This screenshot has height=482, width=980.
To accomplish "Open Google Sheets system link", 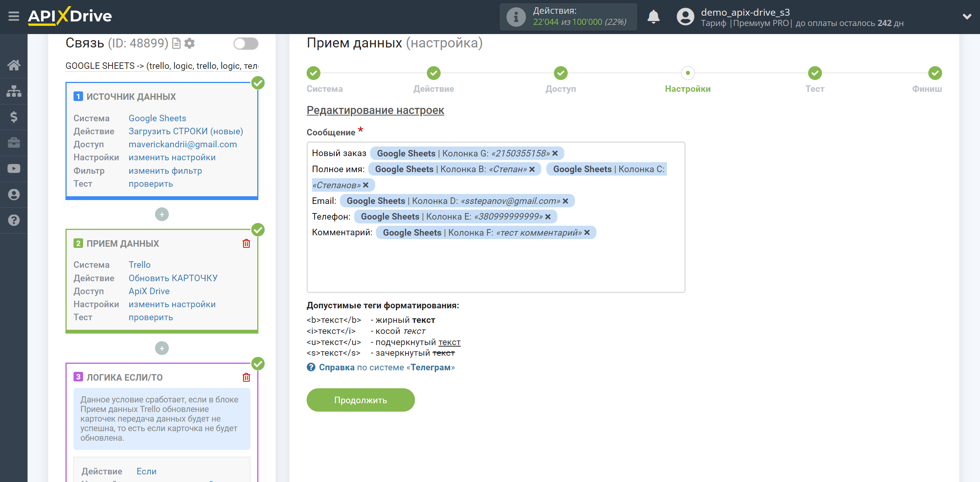I will click(x=157, y=118).
